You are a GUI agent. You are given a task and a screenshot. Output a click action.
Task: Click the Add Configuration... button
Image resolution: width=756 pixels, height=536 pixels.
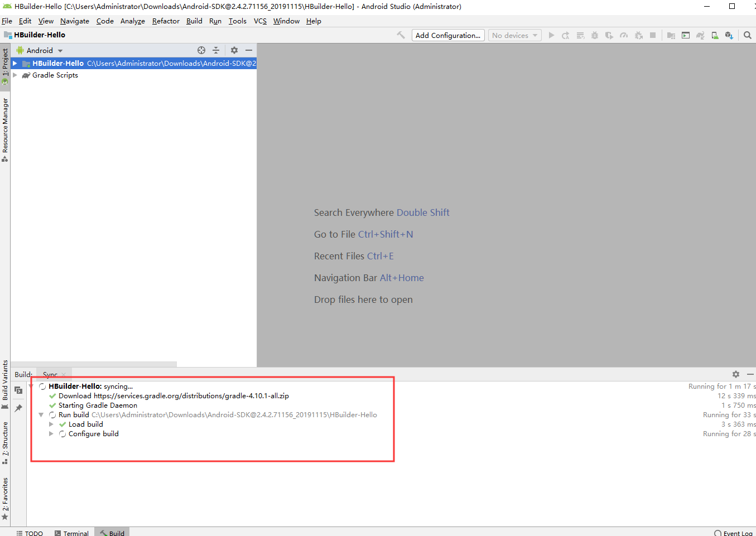click(x=448, y=35)
